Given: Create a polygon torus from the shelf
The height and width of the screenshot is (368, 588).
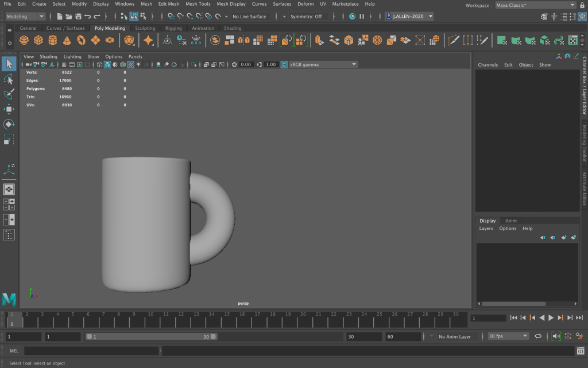Looking at the screenshot, I should (82, 40).
